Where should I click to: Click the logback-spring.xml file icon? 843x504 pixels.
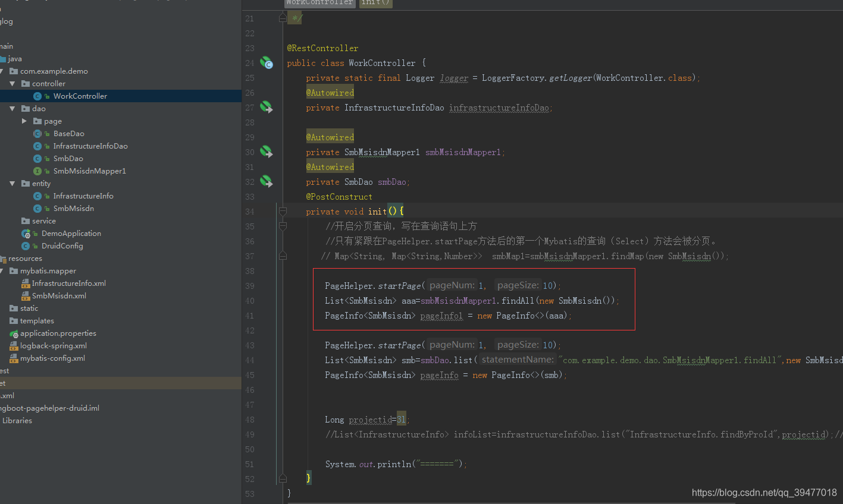tap(14, 346)
